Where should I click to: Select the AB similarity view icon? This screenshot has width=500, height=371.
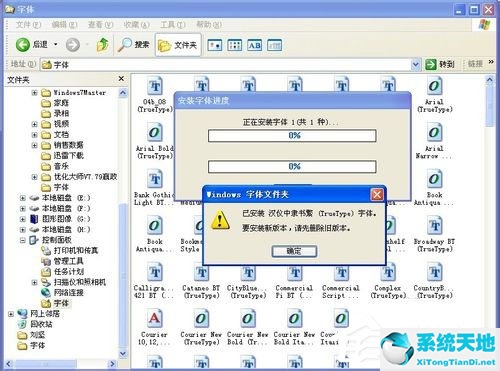[x=255, y=45]
